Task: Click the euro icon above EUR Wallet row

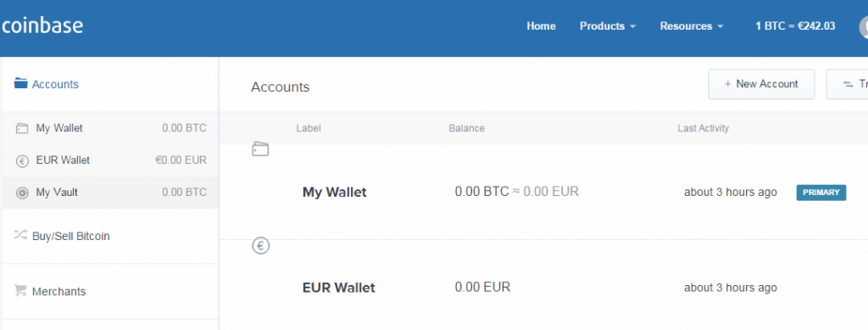Action: coord(261,245)
